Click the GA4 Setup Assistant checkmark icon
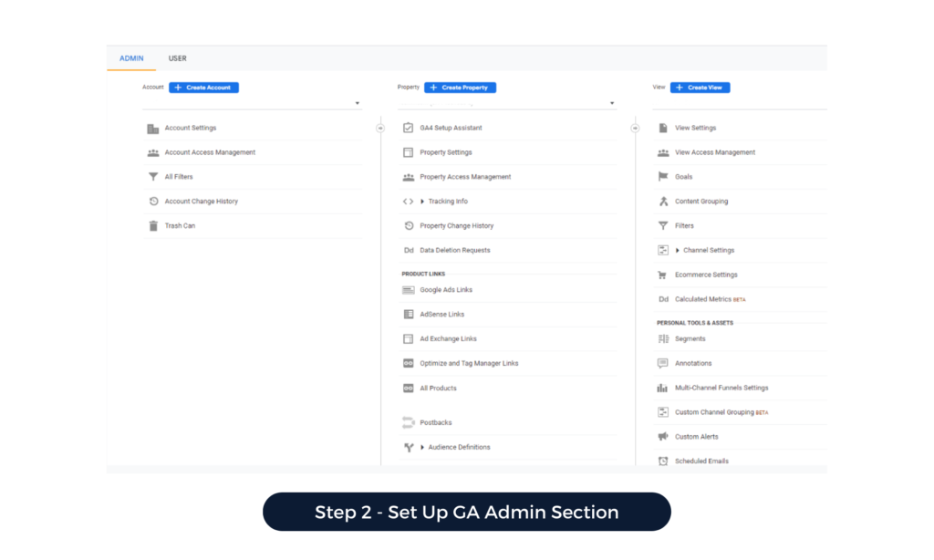This screenshot has width=934, height=560. [409, 129]
